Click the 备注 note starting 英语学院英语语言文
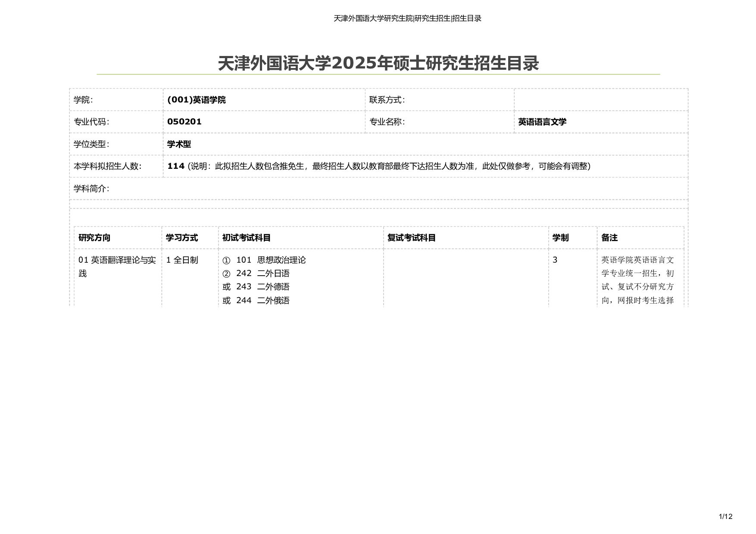 tap(637, 280)
